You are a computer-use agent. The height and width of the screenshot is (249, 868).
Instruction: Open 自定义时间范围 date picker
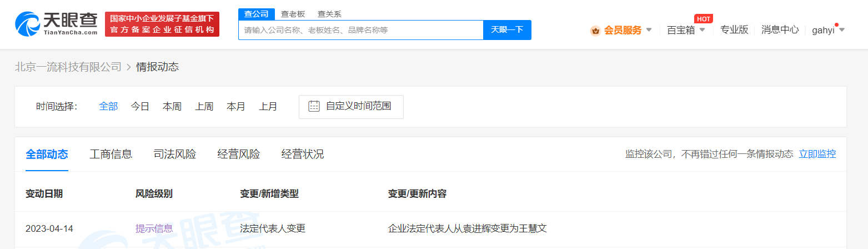[351, 107]
